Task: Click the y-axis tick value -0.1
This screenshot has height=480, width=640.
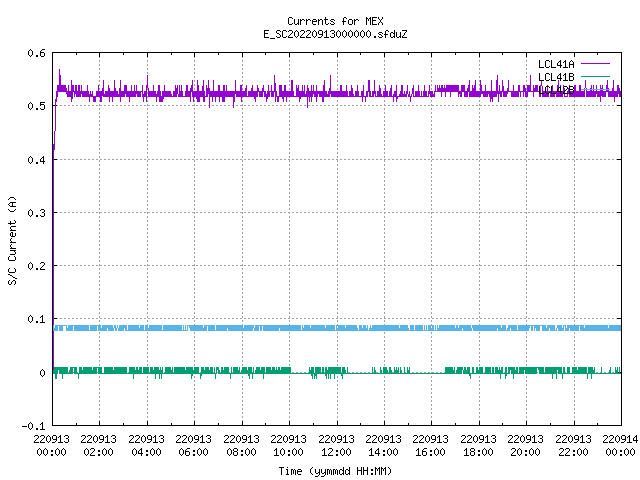Action: click(x=33, y=426)
